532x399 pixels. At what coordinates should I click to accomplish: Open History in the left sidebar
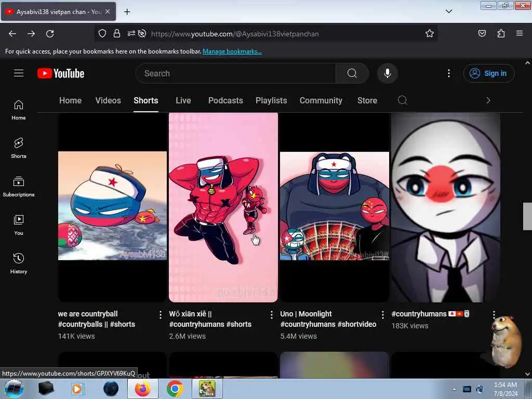[x=19, y=263]
